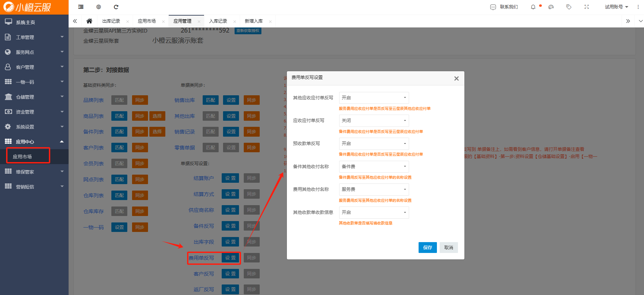Click 匹配 for 网点列表
The width and height of the screenshot is (644, 295).
click(119, 179)
